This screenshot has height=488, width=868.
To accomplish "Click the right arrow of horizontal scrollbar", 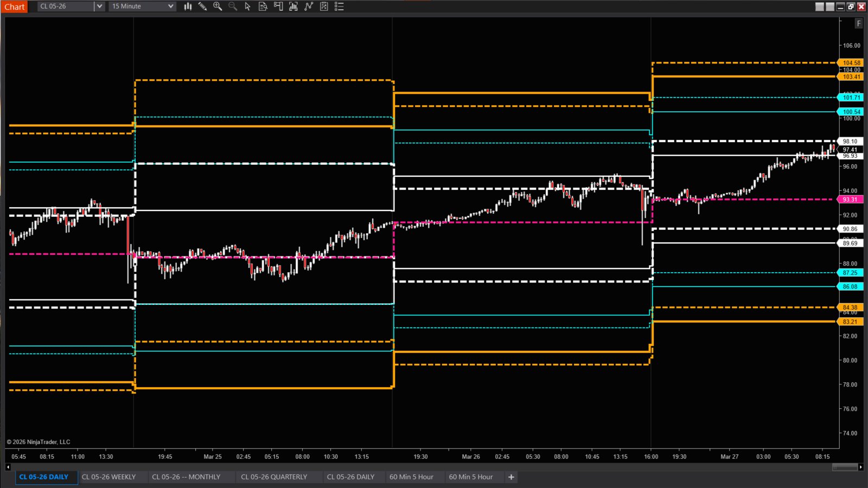I will pyautogui.click(x=860, y=467).
